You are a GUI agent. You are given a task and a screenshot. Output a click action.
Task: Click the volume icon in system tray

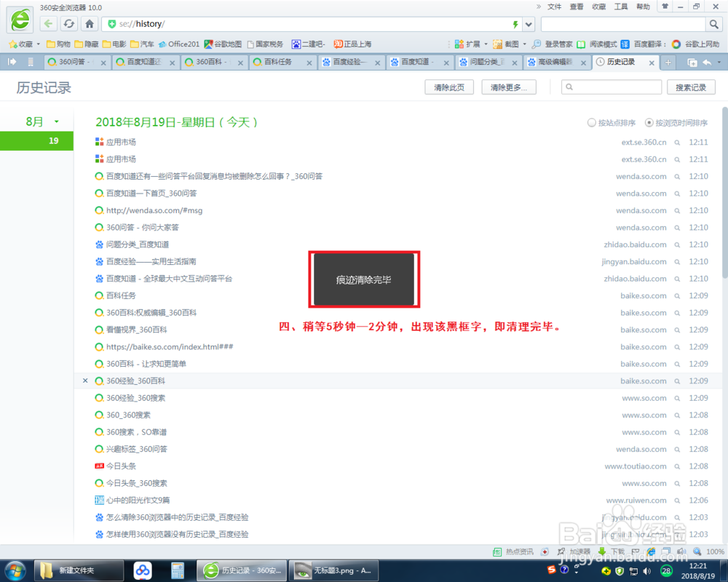point(646,571)
